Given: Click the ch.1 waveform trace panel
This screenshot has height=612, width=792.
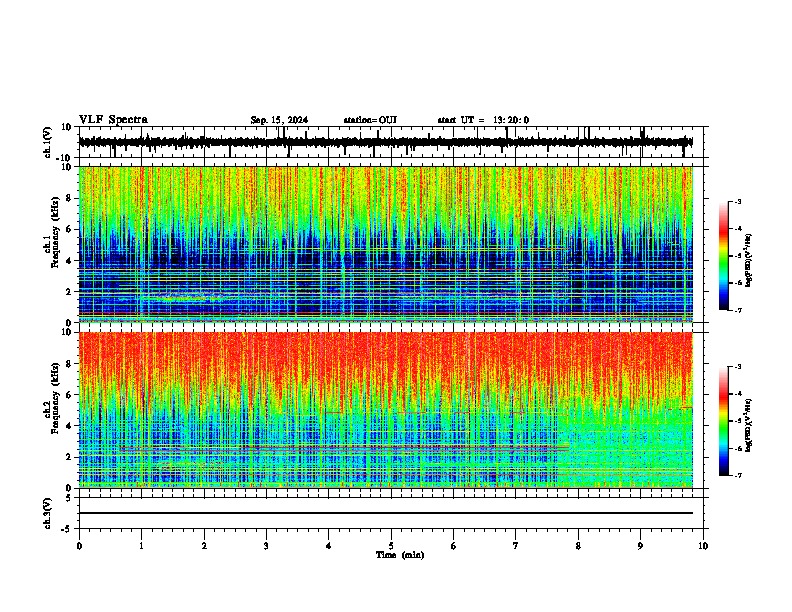Looking at the screenshot, I should pyautogui.click(x=390, y=142).
